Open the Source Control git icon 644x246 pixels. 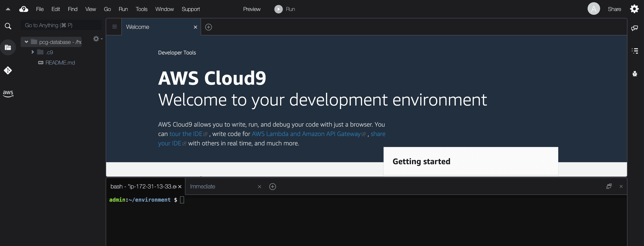click(8, 70)
